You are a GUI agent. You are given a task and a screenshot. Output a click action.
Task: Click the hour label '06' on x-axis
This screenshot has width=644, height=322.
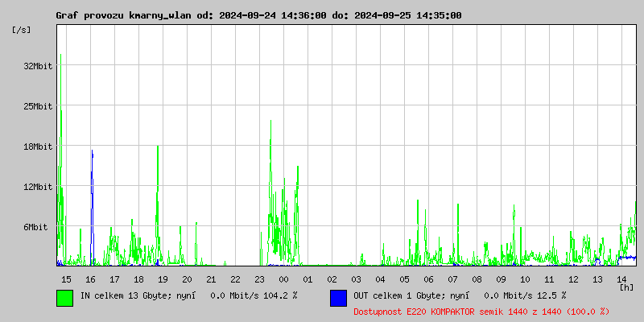click(429, 279)
